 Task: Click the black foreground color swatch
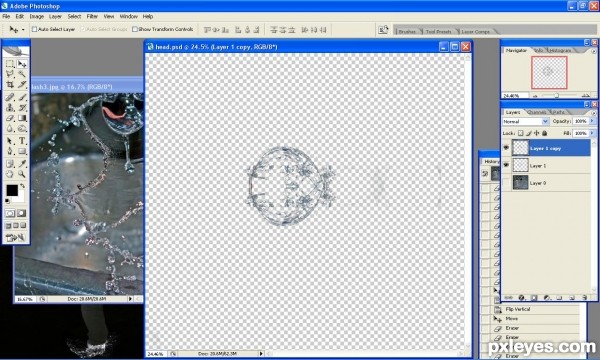(x=12, y=190)
